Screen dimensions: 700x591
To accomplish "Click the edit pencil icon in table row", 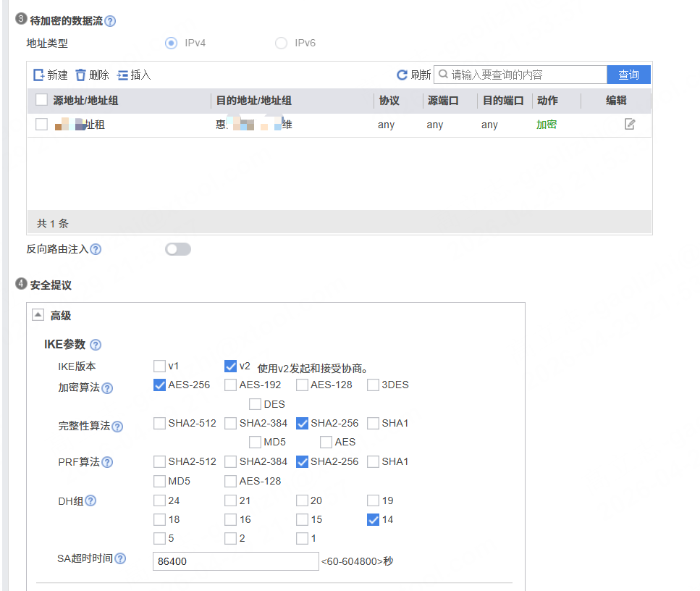I will [x=630, y=125].
